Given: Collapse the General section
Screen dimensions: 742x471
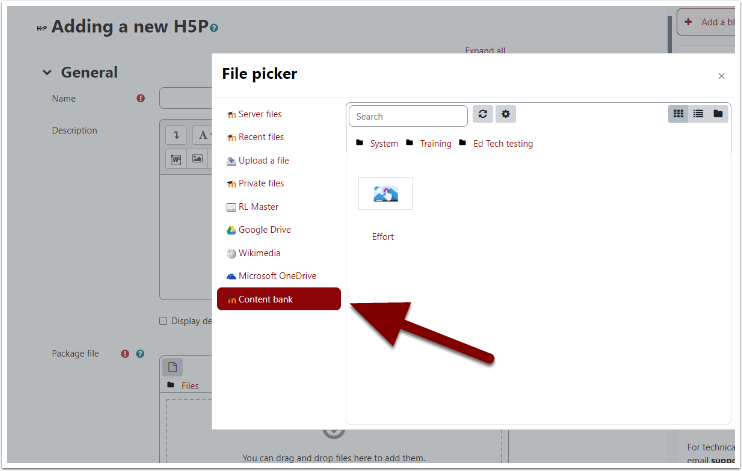Looking at the screenshot, I should click(x=47, y=73).
